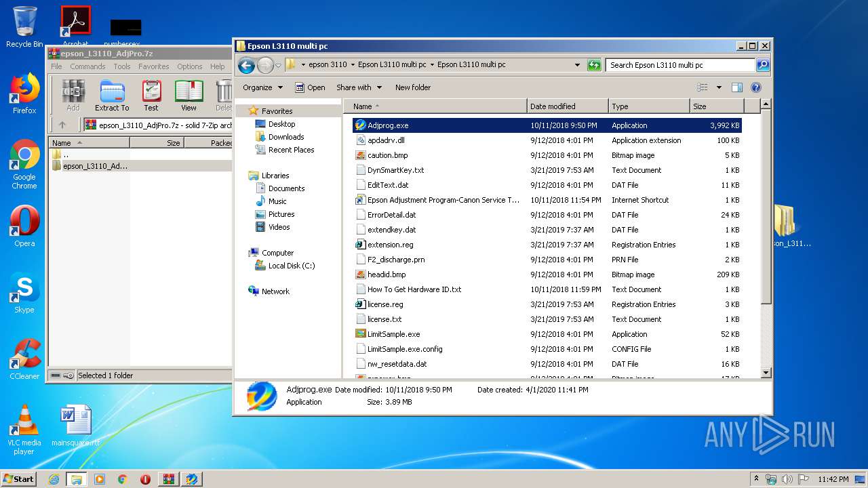Open address bar history dropdown arrow
868x488 pixels.
click(x=577, y=65)
